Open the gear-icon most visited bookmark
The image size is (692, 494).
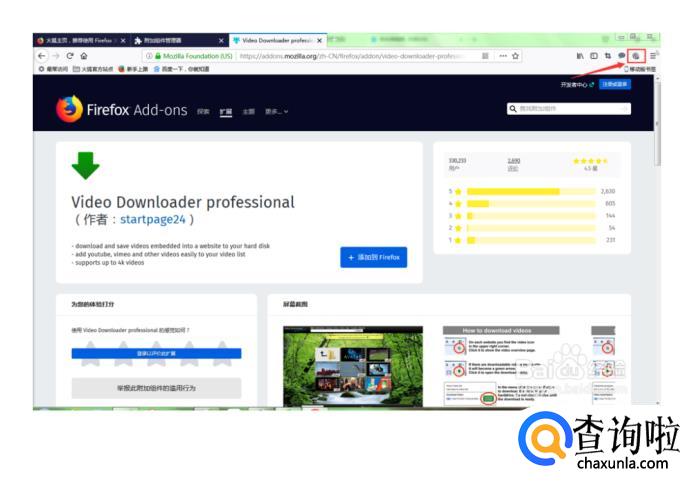53,69
